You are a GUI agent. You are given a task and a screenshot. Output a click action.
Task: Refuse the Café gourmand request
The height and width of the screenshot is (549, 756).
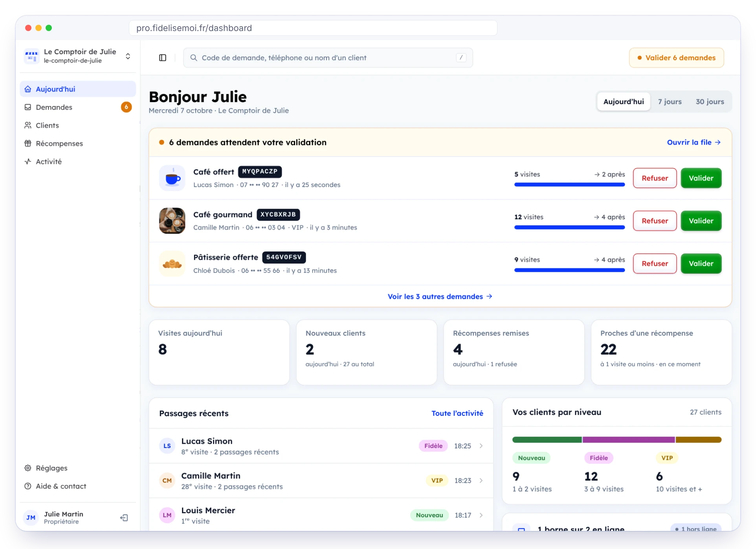click(655, 221)
